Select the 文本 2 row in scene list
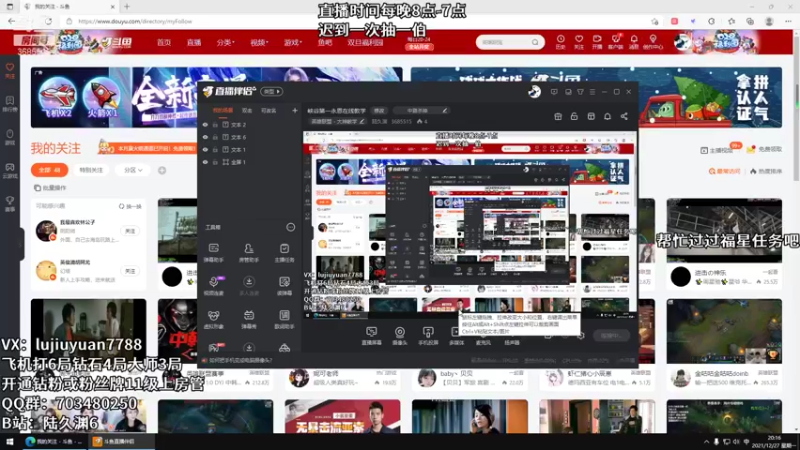Viewport: 800px width, 450px height. [x=250, y=124]
